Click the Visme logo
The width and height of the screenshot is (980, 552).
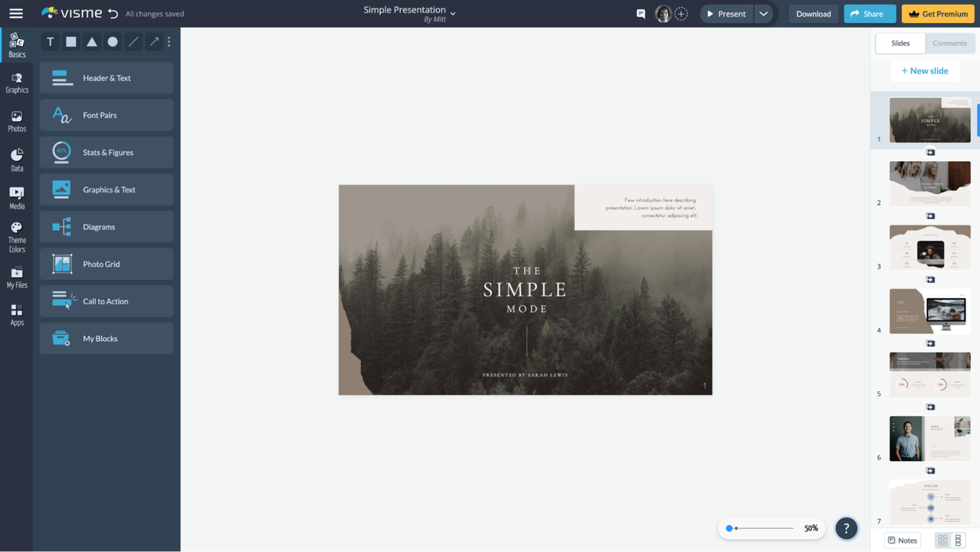click(x=71, y=13)
